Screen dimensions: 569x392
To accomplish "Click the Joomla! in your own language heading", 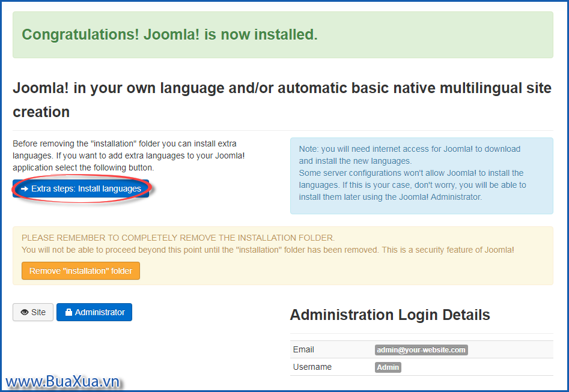I will click(x=282, y=100).
